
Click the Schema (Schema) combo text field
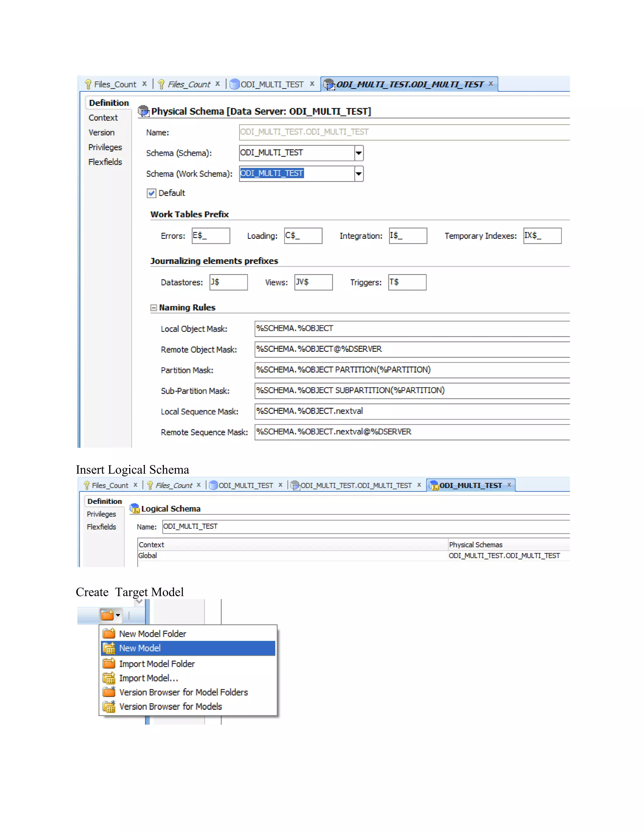tap(297, 153)
